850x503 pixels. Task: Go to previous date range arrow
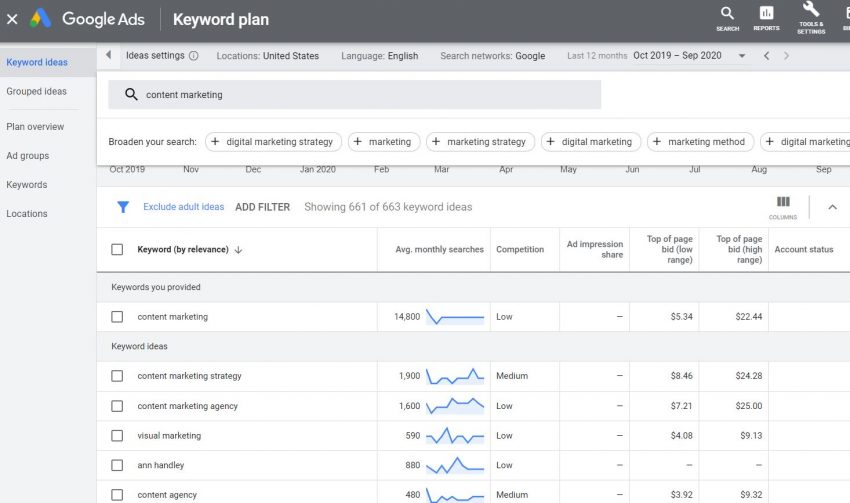click(767, 56)
